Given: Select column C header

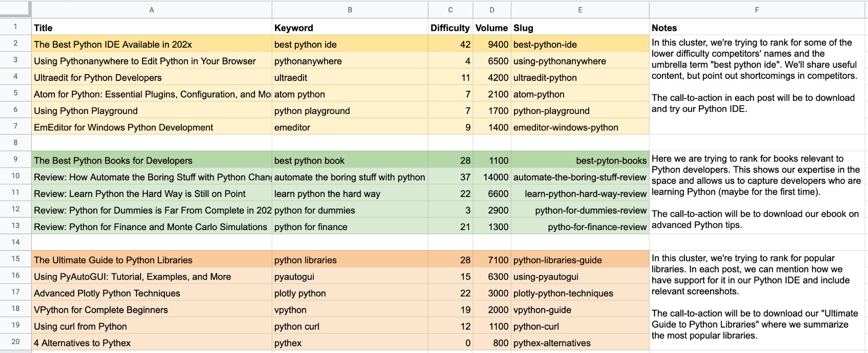Looking at the screenshot, I should [x=450, y=10].
